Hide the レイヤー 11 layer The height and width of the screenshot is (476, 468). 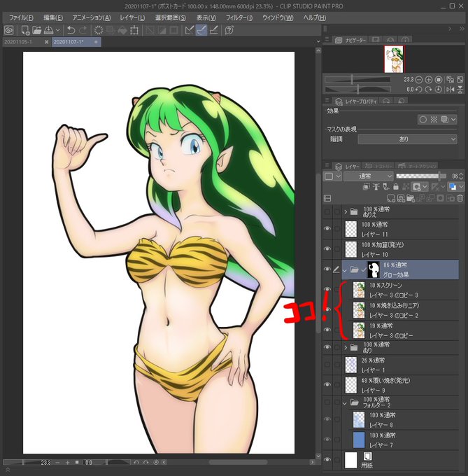click(327, 229)
